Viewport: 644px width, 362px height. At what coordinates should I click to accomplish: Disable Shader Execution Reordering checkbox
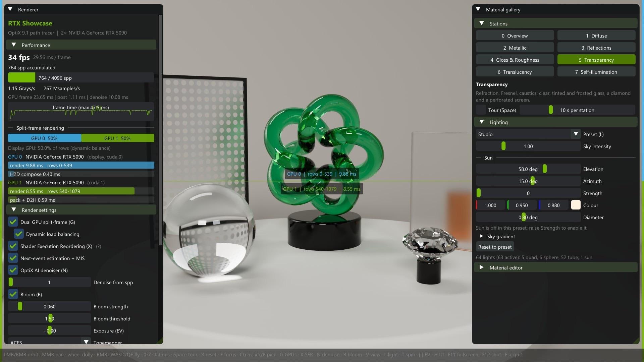tap(13, 246)
